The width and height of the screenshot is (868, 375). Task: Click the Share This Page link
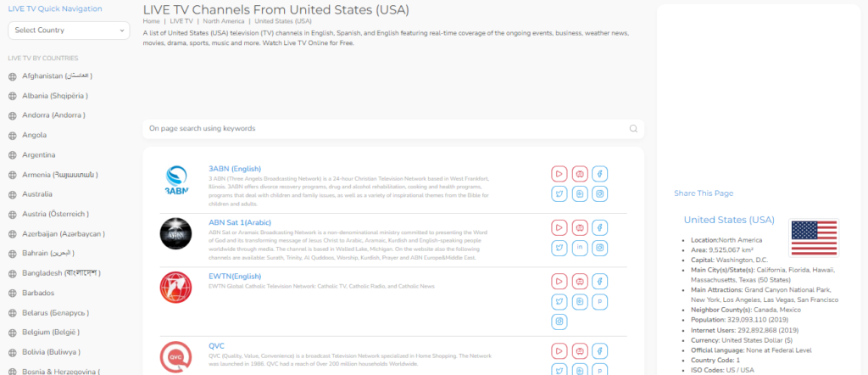tap(704, 193)
